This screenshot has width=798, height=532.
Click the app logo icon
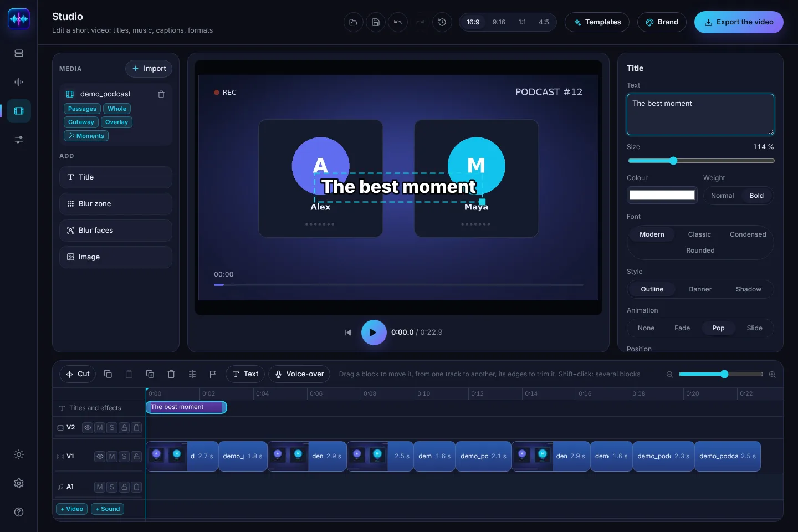tap(19, 19)
